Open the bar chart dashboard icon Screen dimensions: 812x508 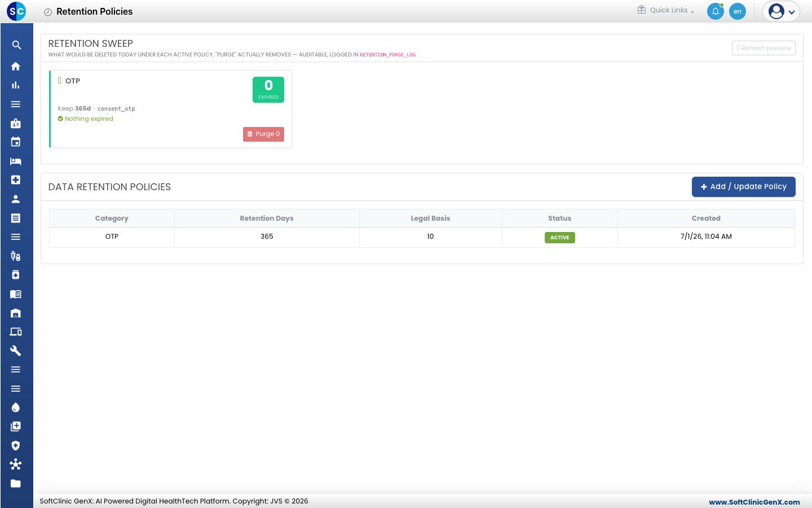tap(16, 85)
